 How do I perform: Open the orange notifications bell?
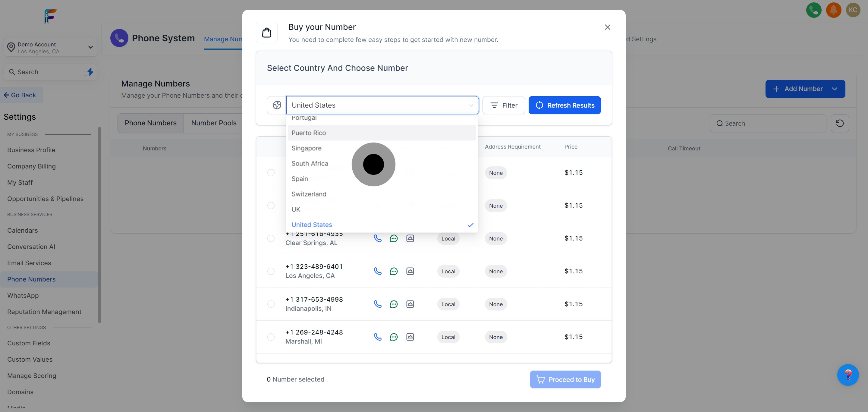tap(833, 10)
